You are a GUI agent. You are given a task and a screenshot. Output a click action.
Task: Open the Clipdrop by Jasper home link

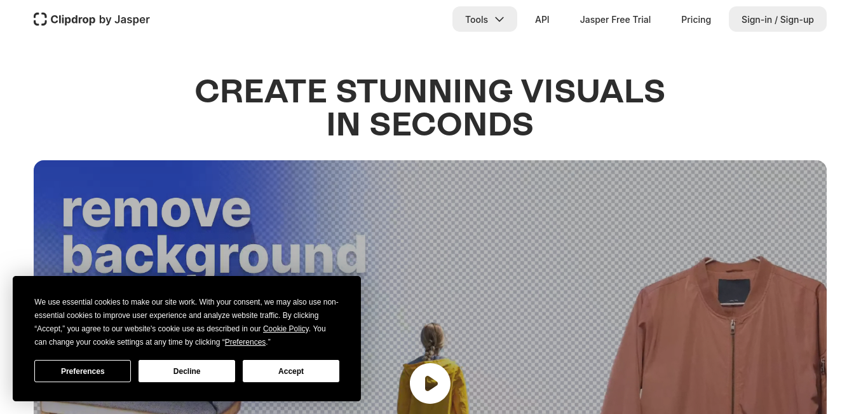point(92,19)
